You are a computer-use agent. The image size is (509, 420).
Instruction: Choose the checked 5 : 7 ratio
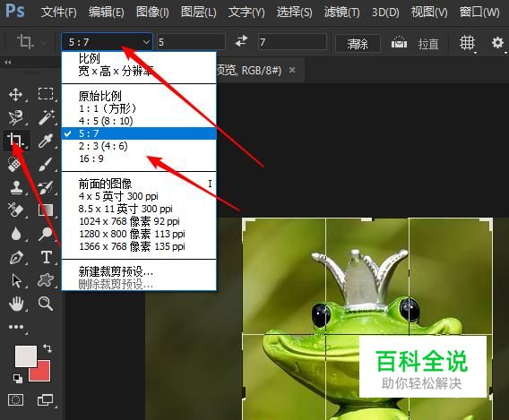pyautogui.click(x=139, y=133)
